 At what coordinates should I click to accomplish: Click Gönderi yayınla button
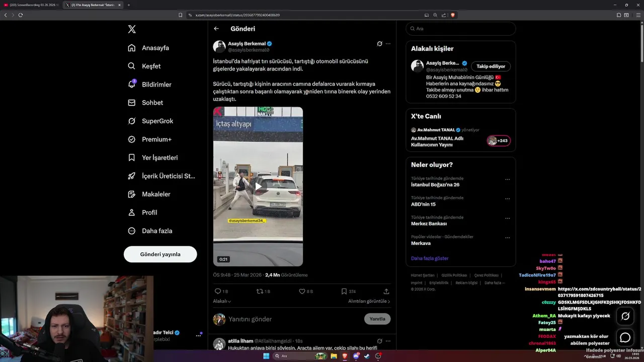coord(160,254)
